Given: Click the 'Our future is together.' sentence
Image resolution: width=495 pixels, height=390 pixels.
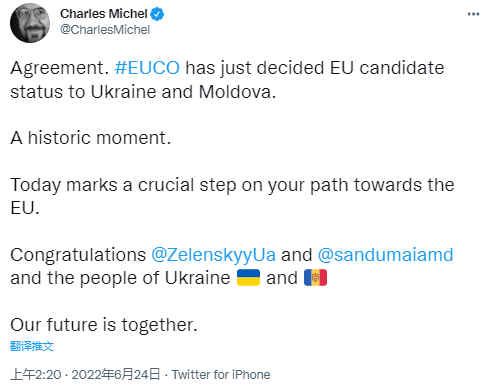Looking at the screenshot, I should [104, 325].
